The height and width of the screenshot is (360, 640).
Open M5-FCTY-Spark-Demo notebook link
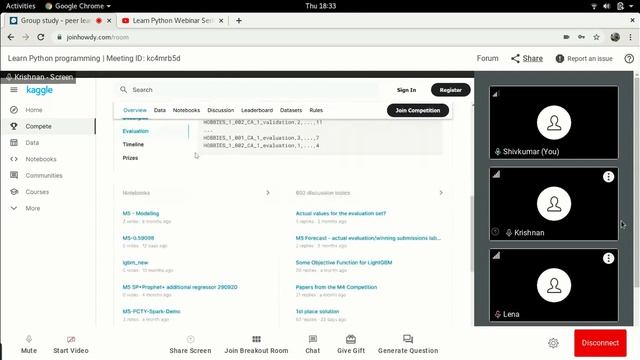coord(151,311)
